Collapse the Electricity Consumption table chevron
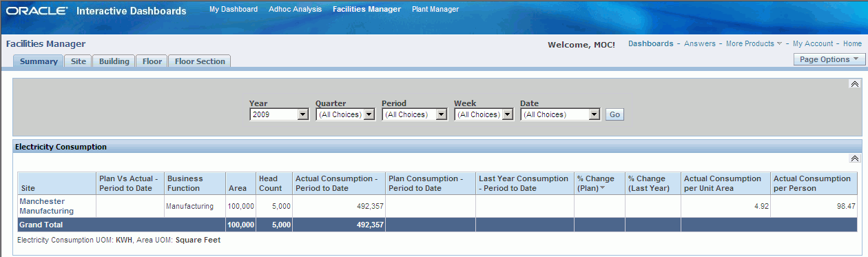 pos(854,158)
